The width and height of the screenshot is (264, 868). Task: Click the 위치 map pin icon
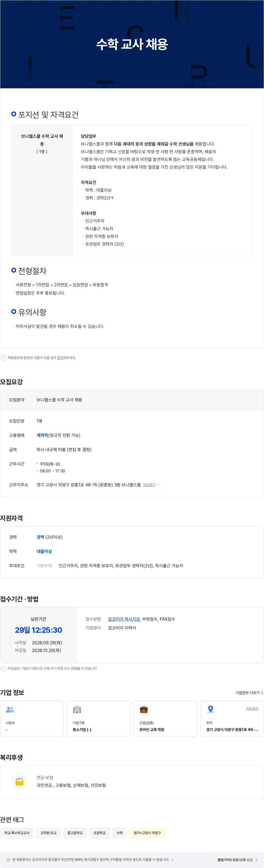pyautogui.click(x=210, y=709)
